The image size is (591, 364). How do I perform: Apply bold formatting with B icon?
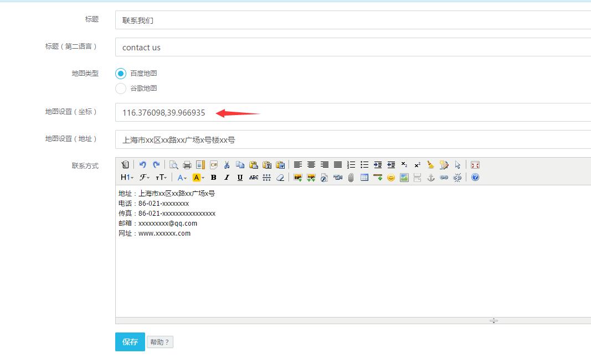tap(213, 178)
